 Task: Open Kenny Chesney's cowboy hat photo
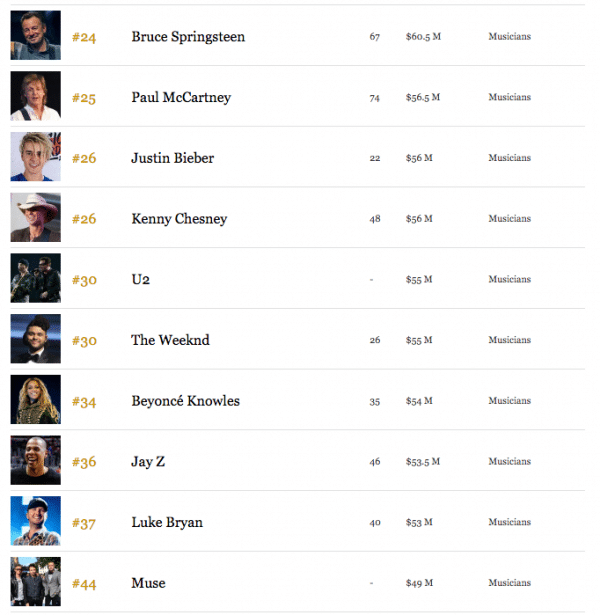pyautogui.click(x=36, y=217)
